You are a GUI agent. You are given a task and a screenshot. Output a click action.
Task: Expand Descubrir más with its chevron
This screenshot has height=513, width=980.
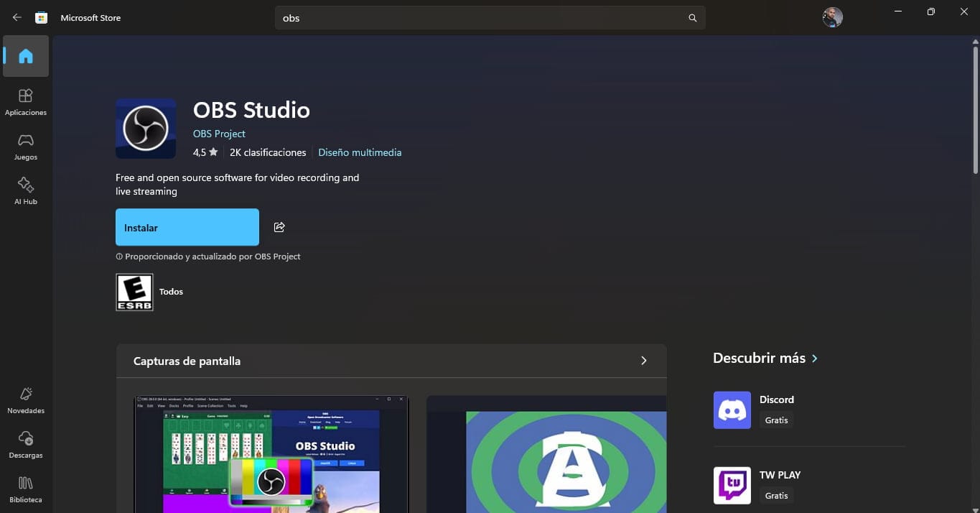814,358
